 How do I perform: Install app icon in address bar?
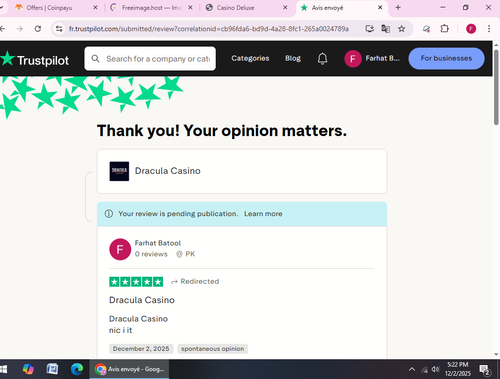pyautogui.click(x=369, y=29)
